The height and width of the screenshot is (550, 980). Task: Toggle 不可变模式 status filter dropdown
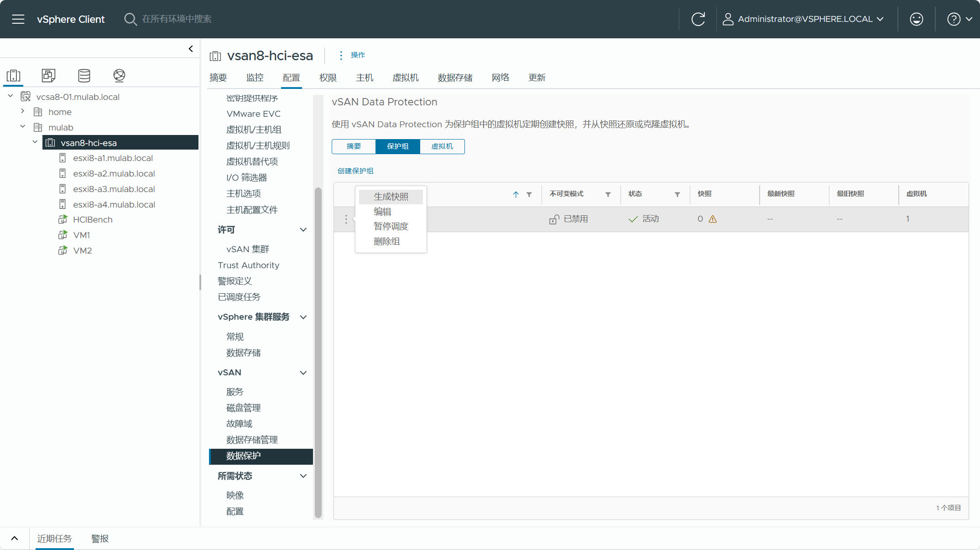tap(608, 194)
